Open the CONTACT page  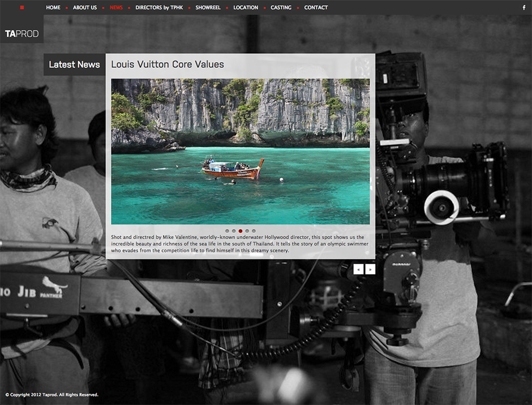pyautogui.click(x=316, y=7)
